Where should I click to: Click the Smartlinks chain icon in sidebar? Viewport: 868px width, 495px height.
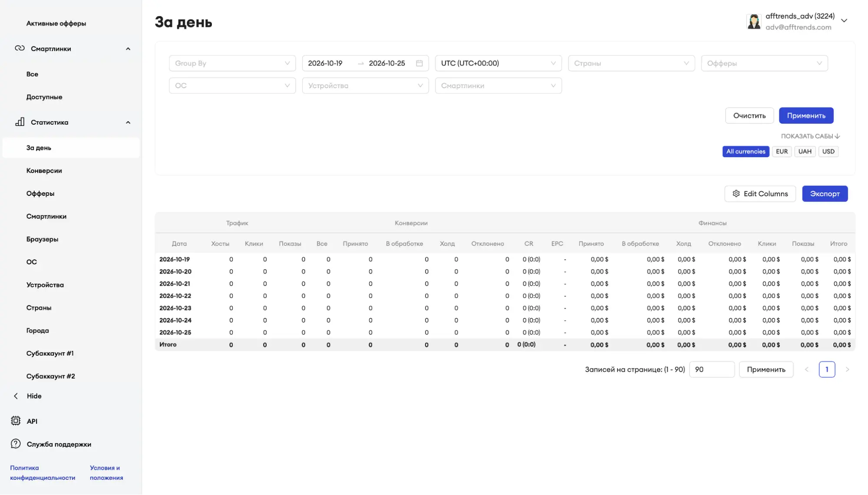(20, 48)
